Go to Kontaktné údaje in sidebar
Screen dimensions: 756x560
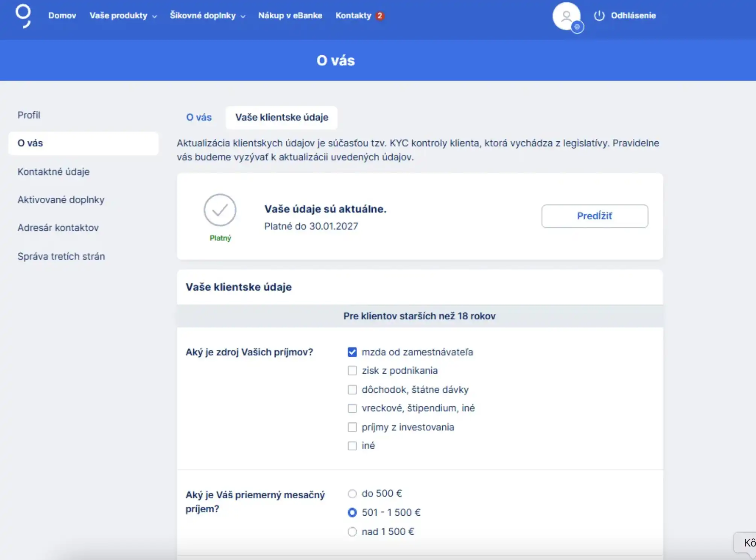coord(53,172)
